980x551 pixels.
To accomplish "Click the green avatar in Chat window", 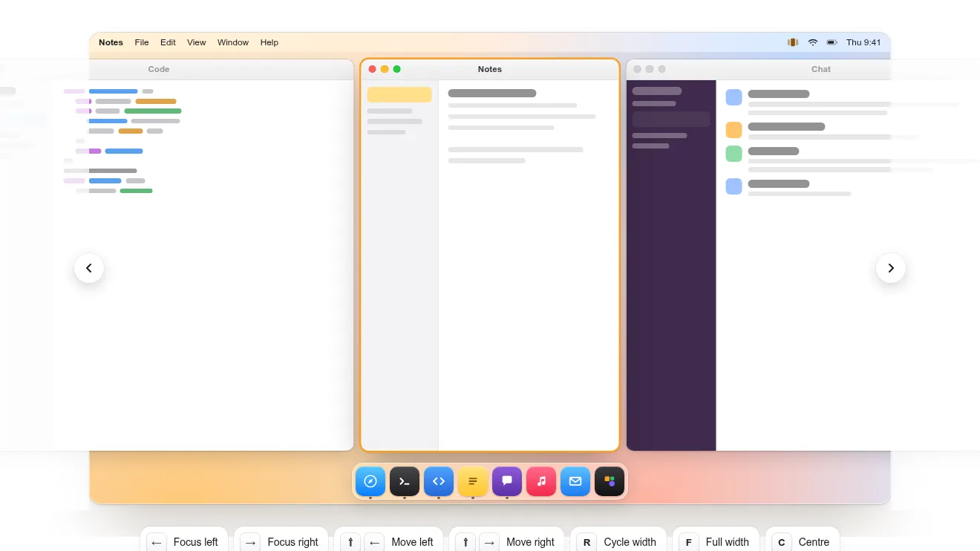I will pos(734,154).
